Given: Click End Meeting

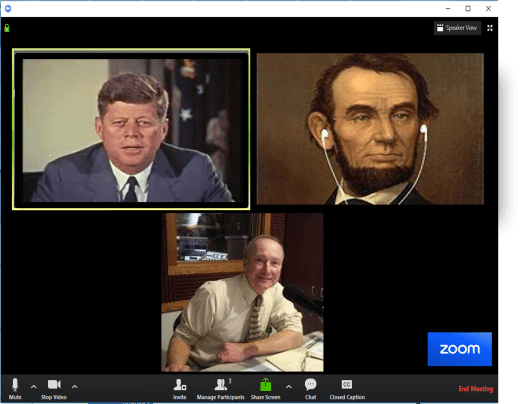Looking at the screenshot, I should [x=476, y=389].
